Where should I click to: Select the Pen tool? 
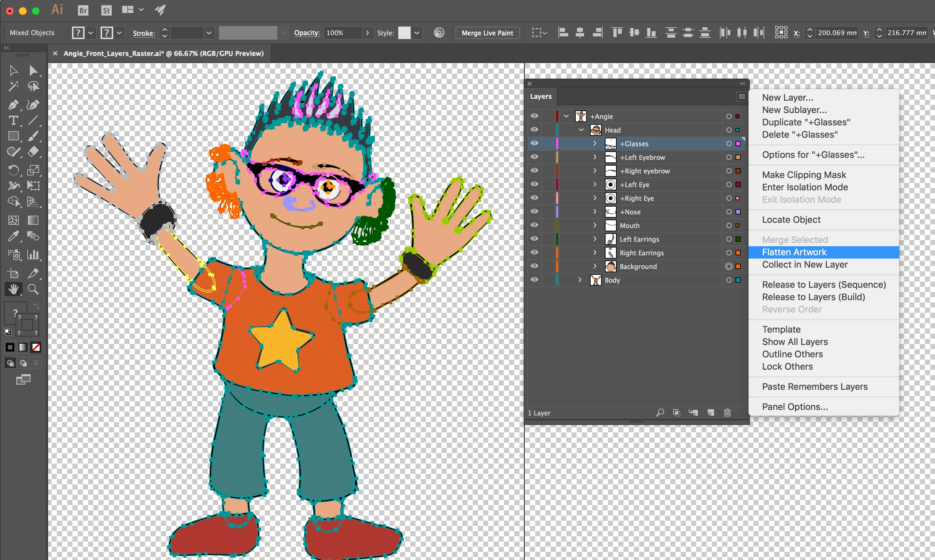(x=13, y=105)
